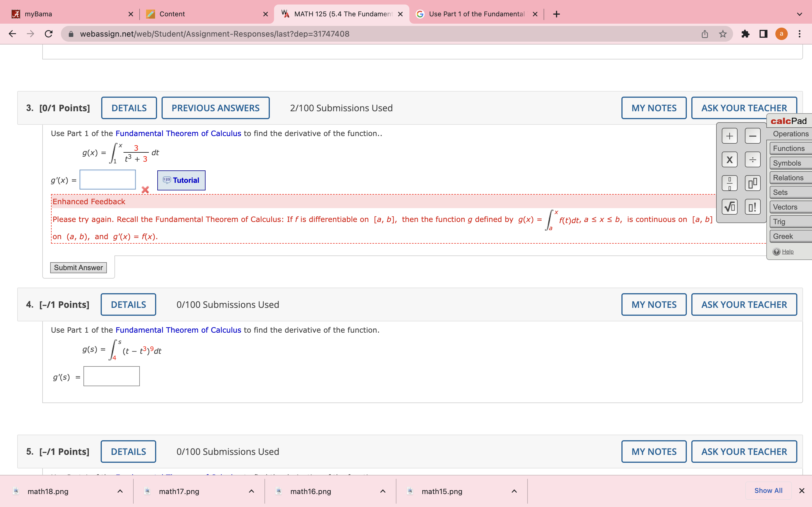Screen dimensions: 812x507
Task: Click the division icon on calcPad
Action: click(752, 160)
